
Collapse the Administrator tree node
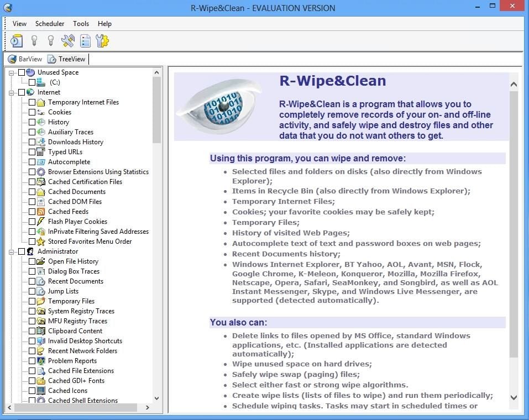coord(11,251)
